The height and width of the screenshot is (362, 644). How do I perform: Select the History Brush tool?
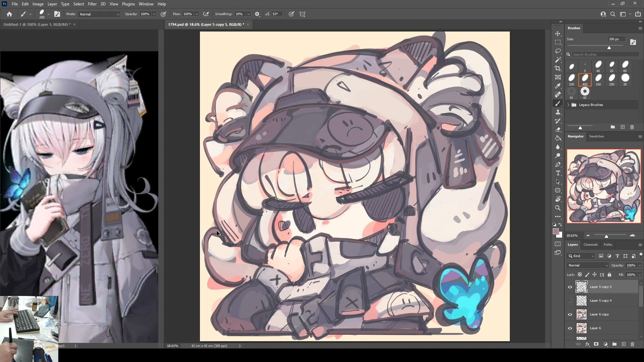(558, 121)
